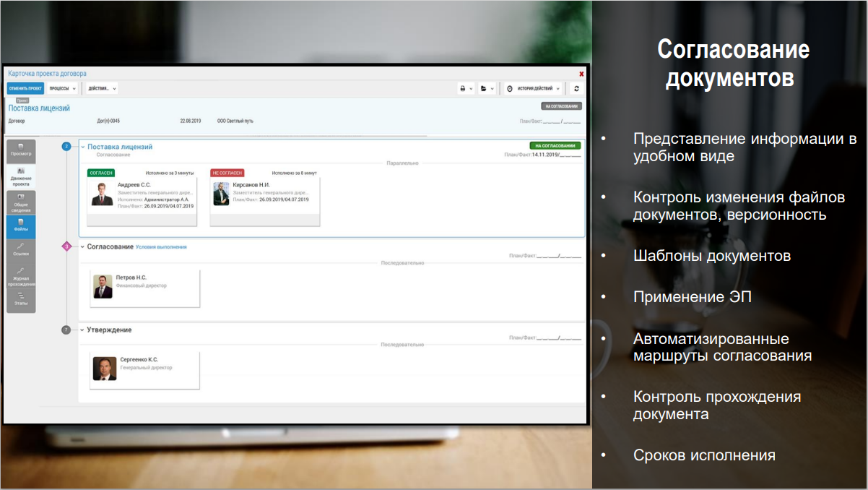Viewport: 868px width, 490px height.
Task: Open the Процессы dropdown menu
Action: (x=63, y=88)
